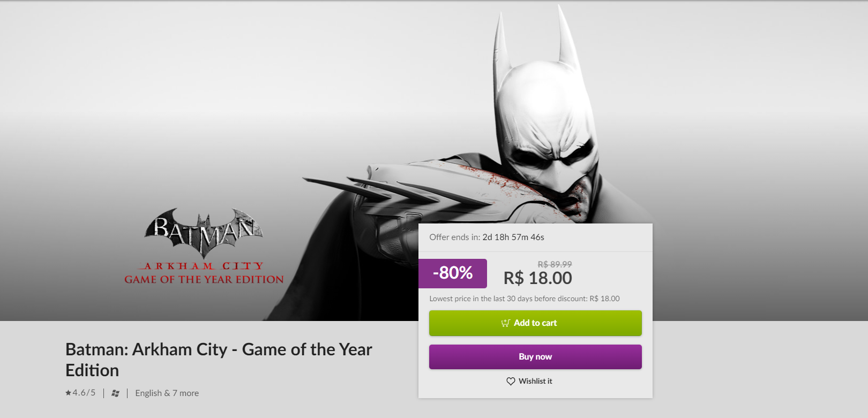
Task: Click the star icon next to rating
Action: pyautogui.click(x=69, y=393)
